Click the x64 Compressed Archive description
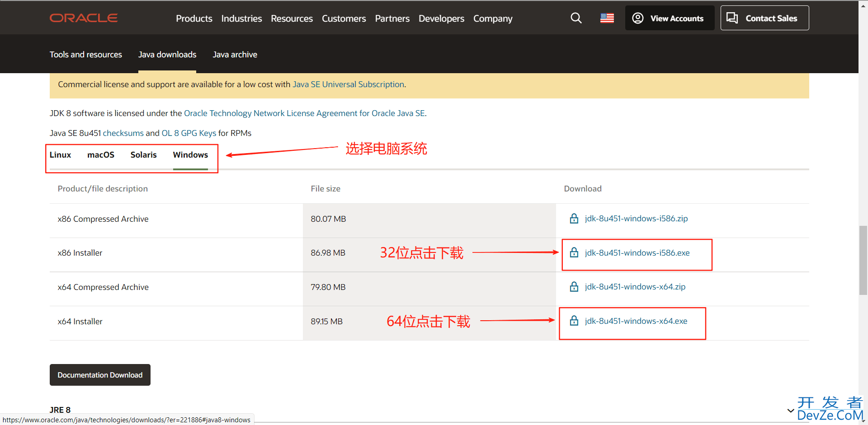The width and height of the screenshot is (868, 425). (103, 287)
